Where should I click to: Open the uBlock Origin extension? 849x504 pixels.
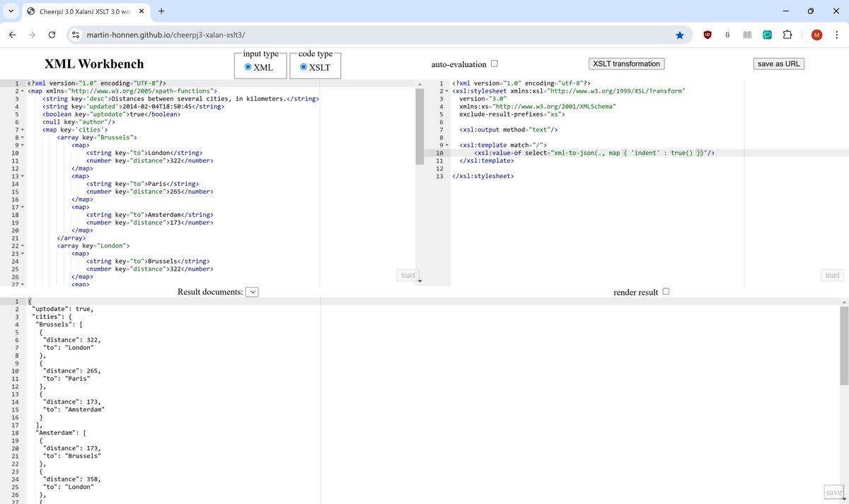707,35
